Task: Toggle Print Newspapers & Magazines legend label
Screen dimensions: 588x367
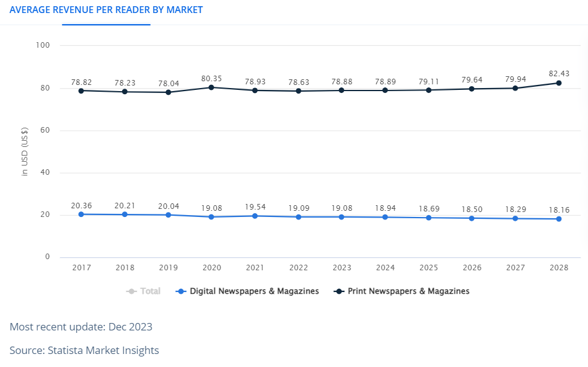Action: coord(408,291)
